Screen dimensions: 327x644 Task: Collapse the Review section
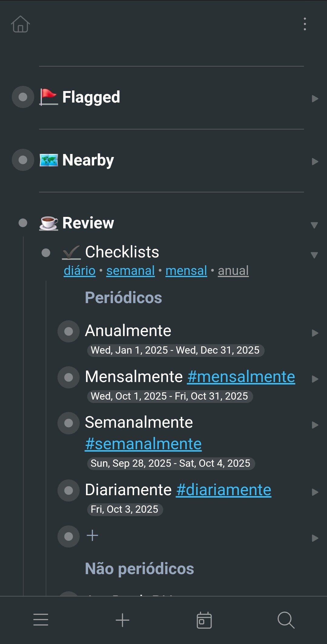(x=314, y=225)
